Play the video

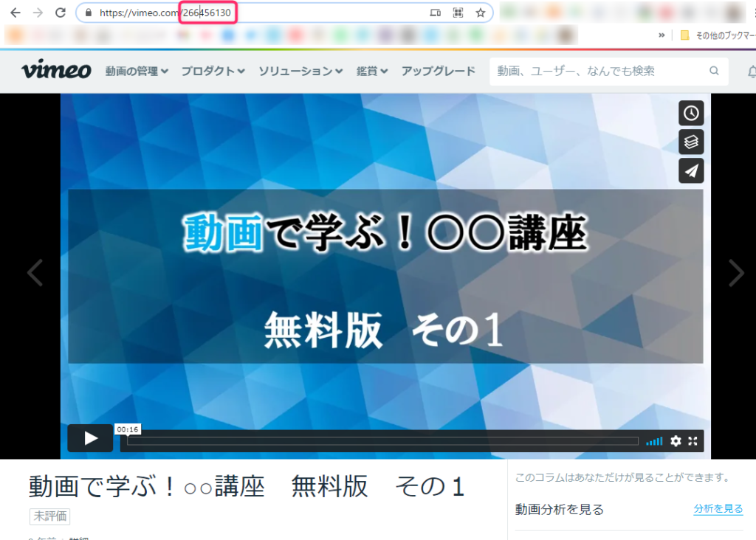pos(91,438)
